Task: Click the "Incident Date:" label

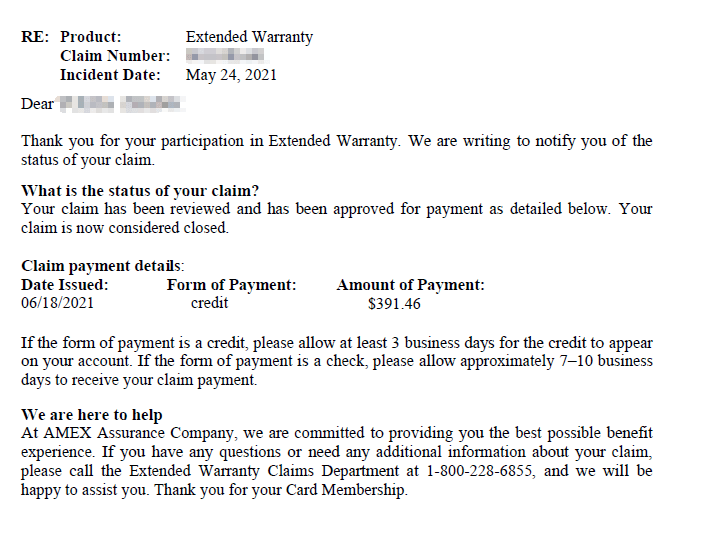Action: coord(110,75)
